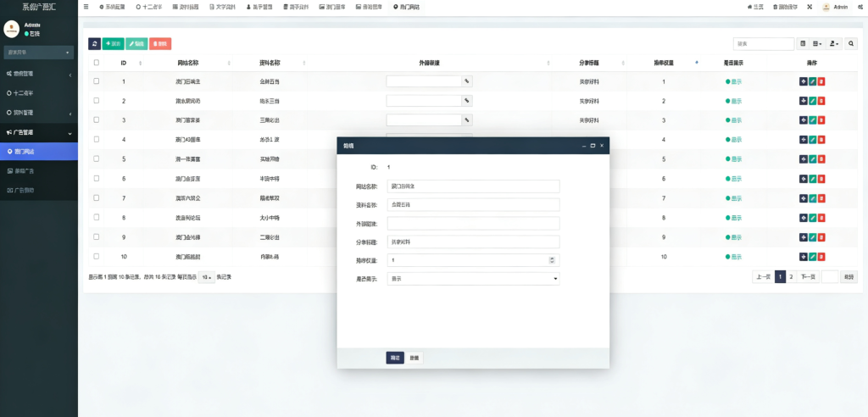This screenshot has width=868, height=417.
Task: Click the link icon beside row 3 external link field
Action: pos(467,120)
